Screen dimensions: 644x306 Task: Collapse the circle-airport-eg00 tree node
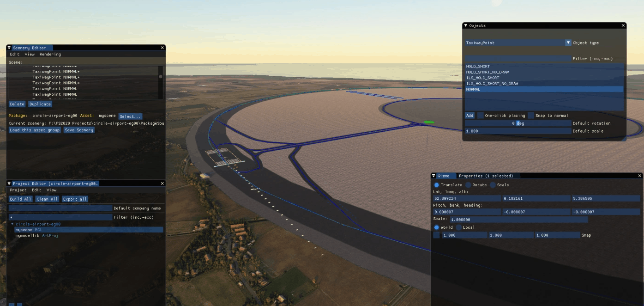(x=12, y=224)
